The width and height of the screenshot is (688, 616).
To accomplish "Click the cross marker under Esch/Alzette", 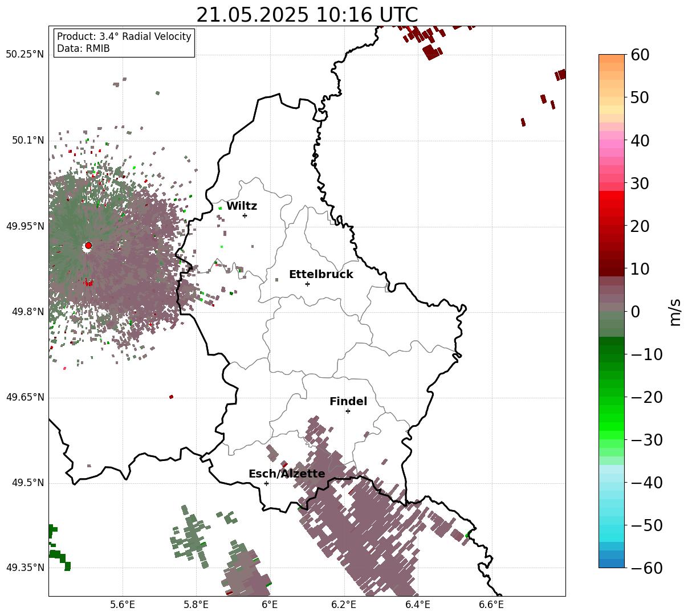I will tap(266, 483).
